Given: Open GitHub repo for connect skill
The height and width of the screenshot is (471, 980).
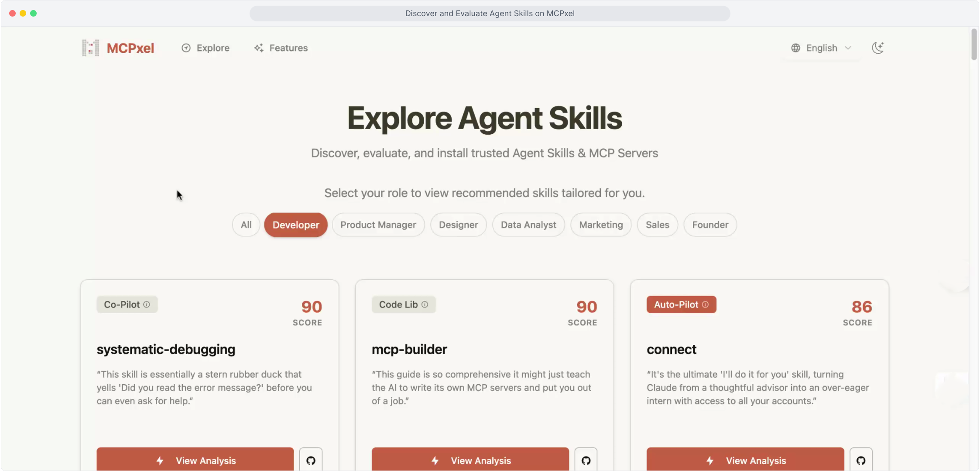Looking at the screenshot, I should click(860, 460).
